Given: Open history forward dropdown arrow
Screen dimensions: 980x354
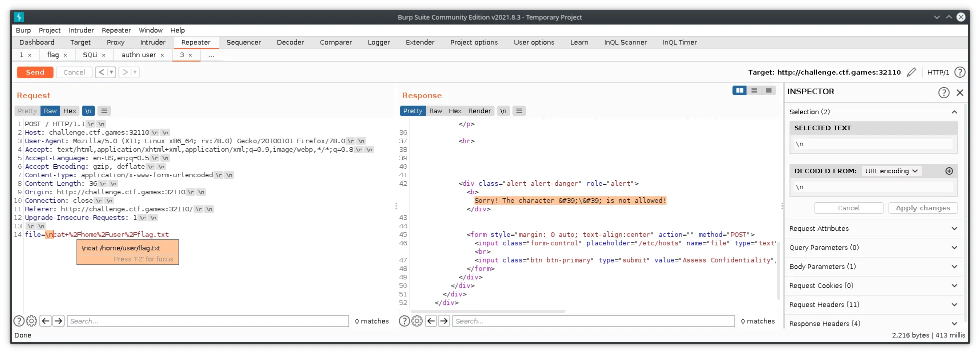Looking at the screenshot, I should click(x=135, y=72).
